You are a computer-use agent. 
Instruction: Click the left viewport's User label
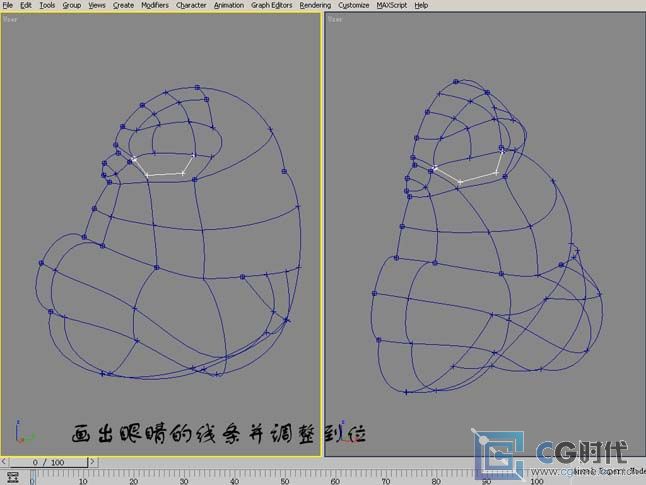click(x=11, y=18)
